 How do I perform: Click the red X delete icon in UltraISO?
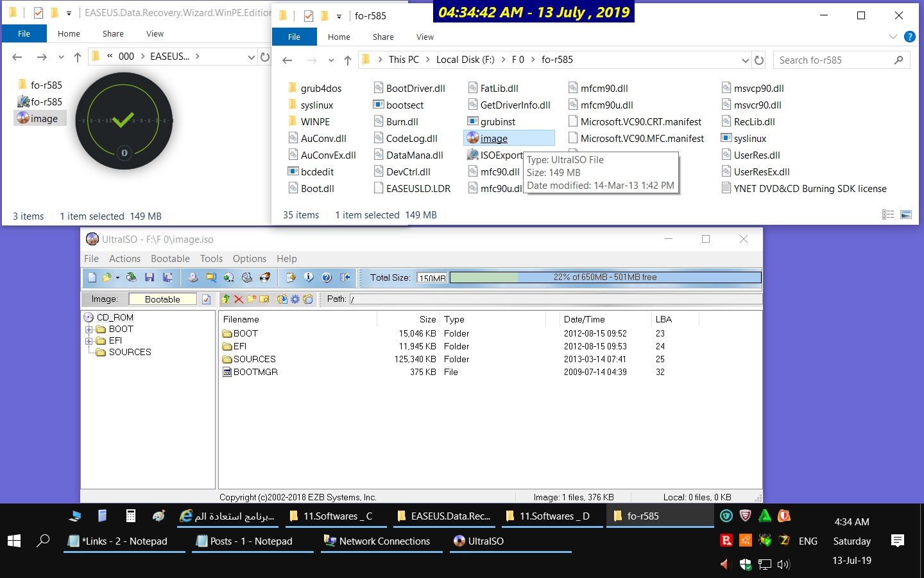pyautogui.click(x=238, y=299)
